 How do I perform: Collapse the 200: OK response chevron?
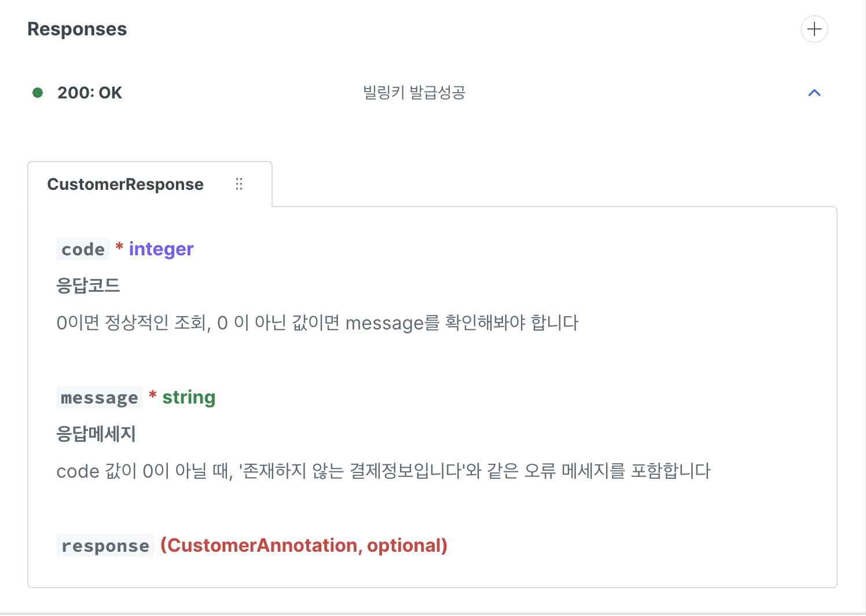814,93
